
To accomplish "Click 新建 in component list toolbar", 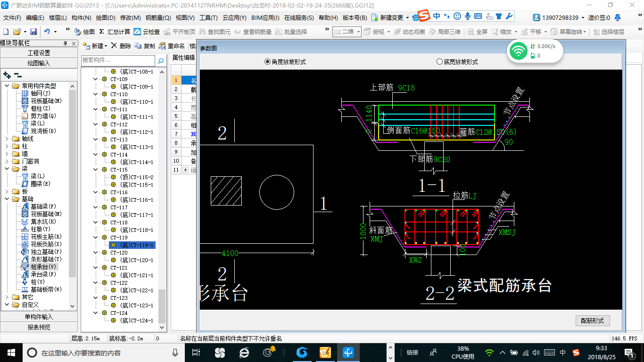I will tap(95, 46).
